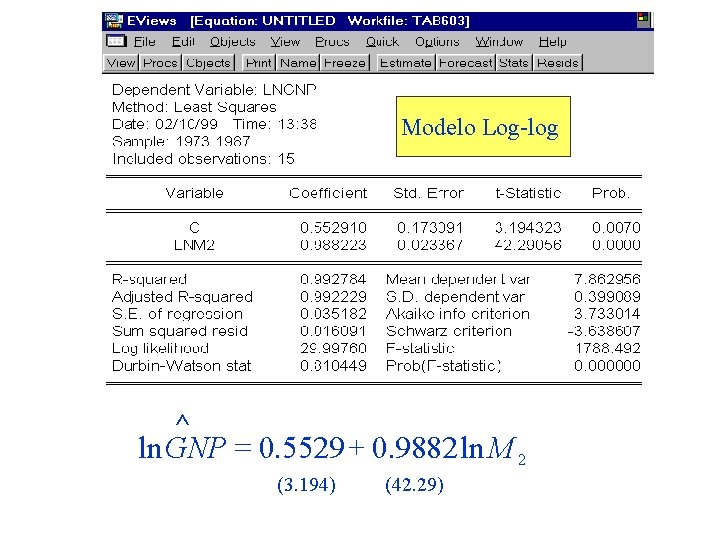The image size is (720, 540).
Task: Click the View button on equation toolbar
Action: [x=121, y=63]
